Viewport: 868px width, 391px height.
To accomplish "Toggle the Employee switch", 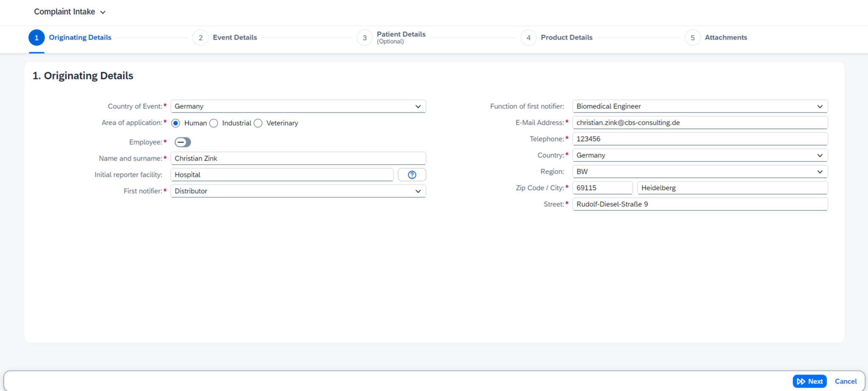I will click(183, 142).
